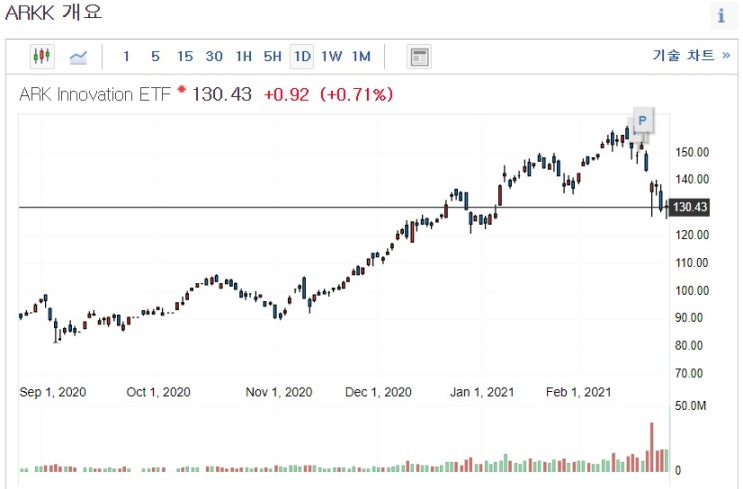Click the 110.00 price axis label
Viewport: 743px width, 489px height.
coord(692,263)
